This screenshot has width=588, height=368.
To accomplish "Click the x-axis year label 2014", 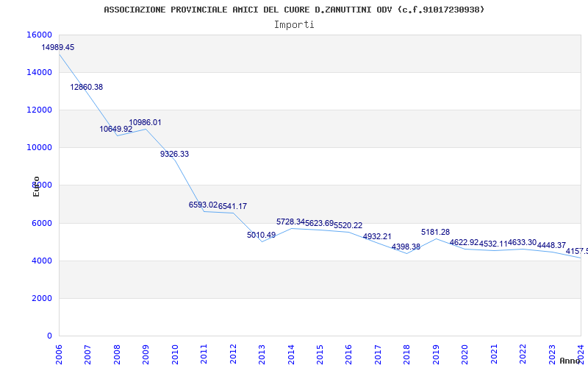I will point(291,355).
